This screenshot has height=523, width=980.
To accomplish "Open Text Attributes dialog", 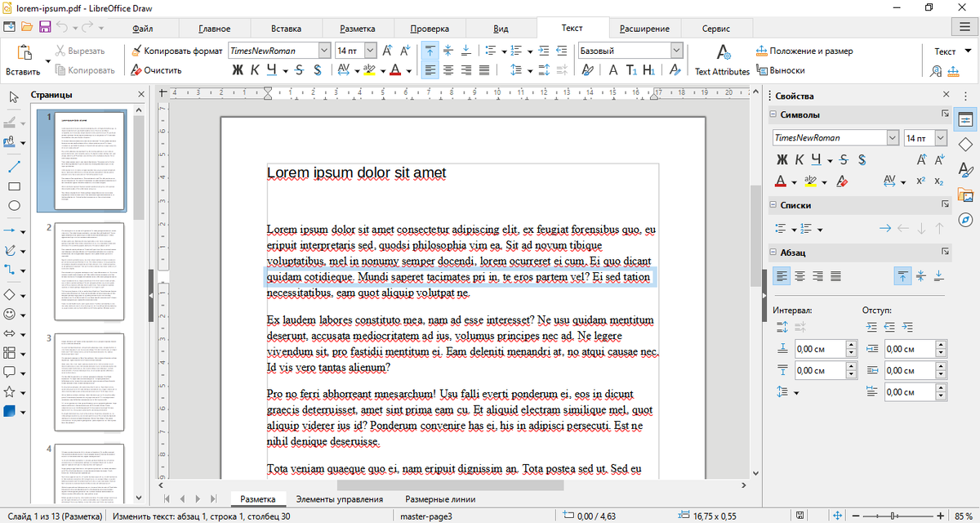I will [722, 60].
